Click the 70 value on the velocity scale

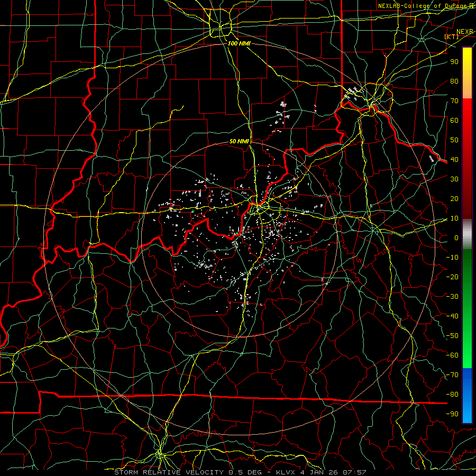(x=454, y=101)
